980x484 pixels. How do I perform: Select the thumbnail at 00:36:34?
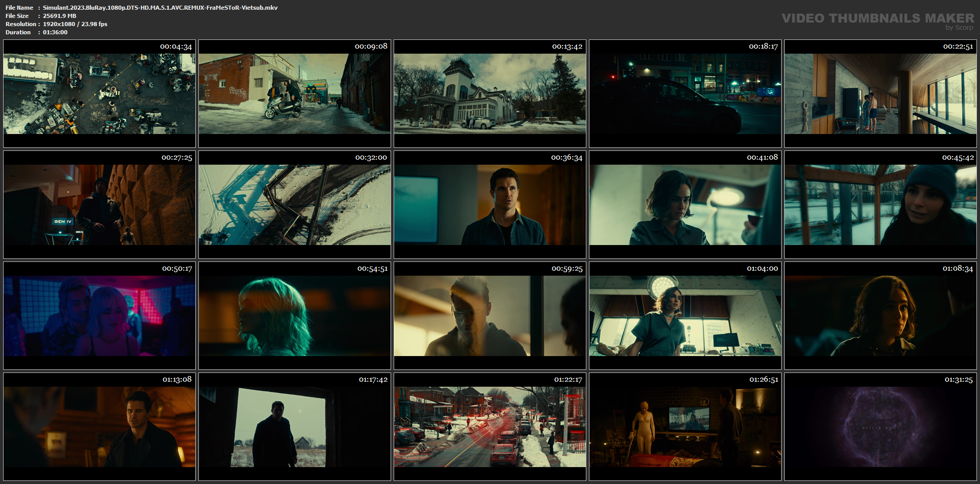point(490,205)
